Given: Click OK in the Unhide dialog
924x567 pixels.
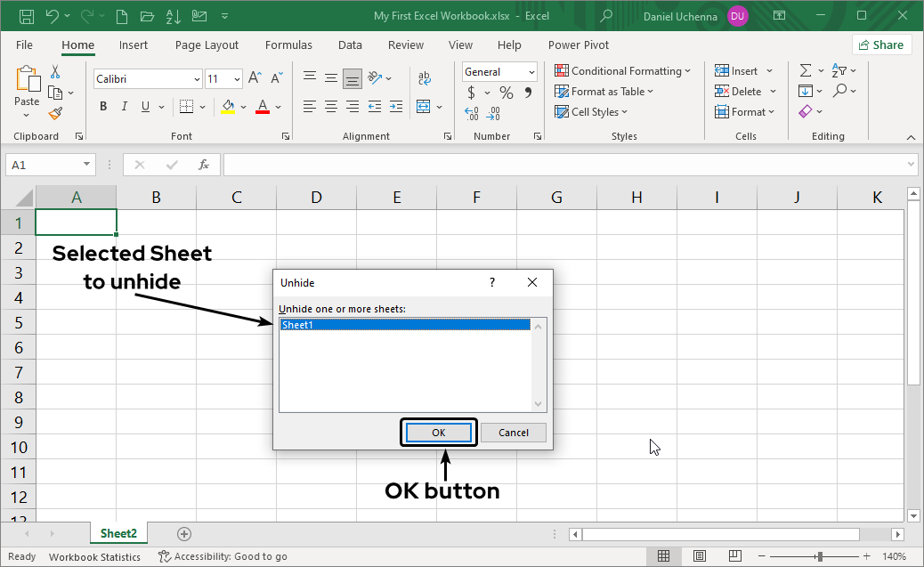Looking at the screenshot, I should 438,432.
